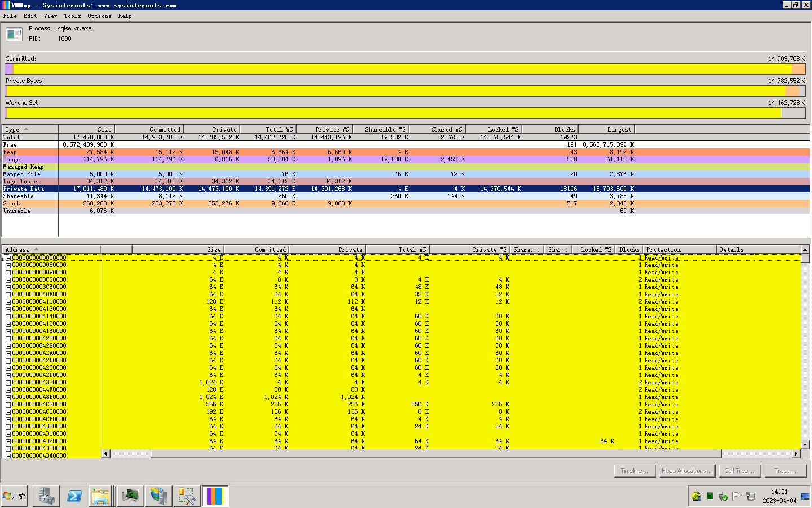Expand address 0000000004110000 row
Image resolution: width=812 pixels, height=508 pixels.
pyautogui.click(x=8, y=302)
